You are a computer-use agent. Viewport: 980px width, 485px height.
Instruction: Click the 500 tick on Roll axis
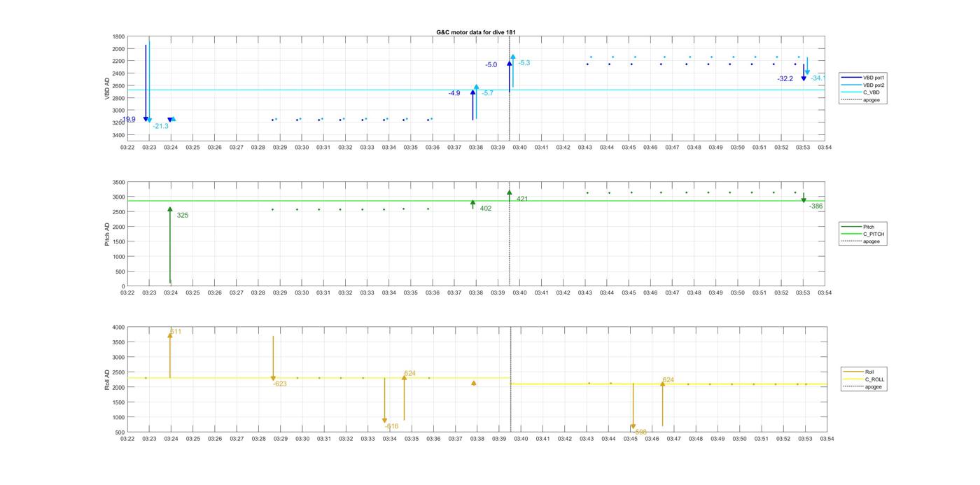120,433
